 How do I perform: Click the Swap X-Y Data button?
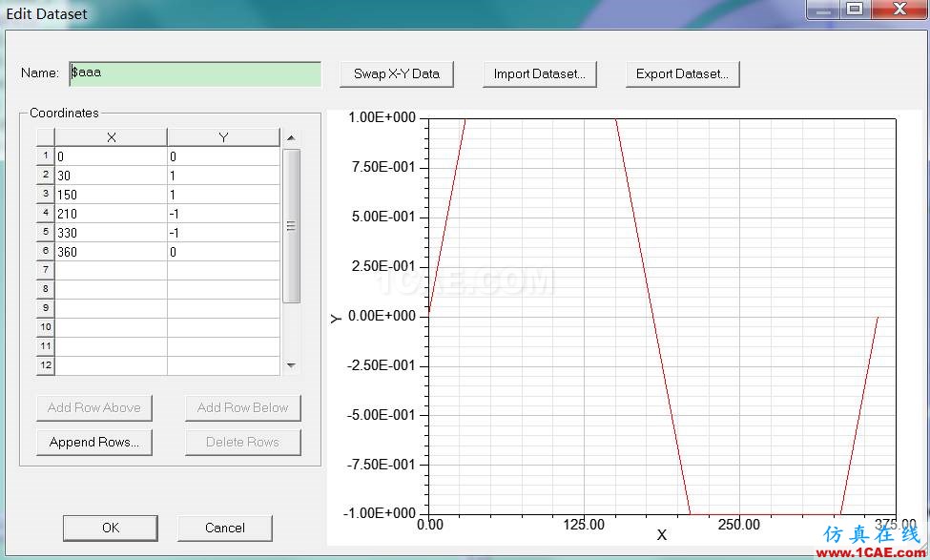(x=396, y=74)
